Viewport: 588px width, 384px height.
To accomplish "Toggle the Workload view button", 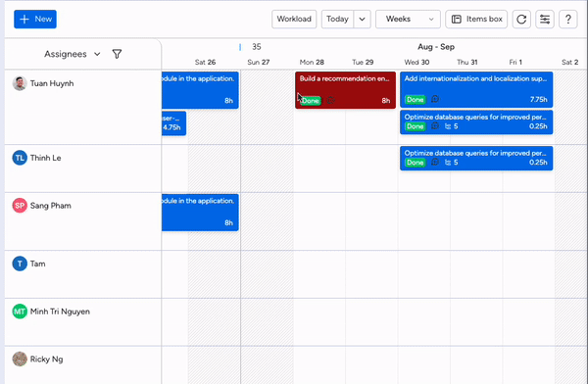I will click(294, 20).
